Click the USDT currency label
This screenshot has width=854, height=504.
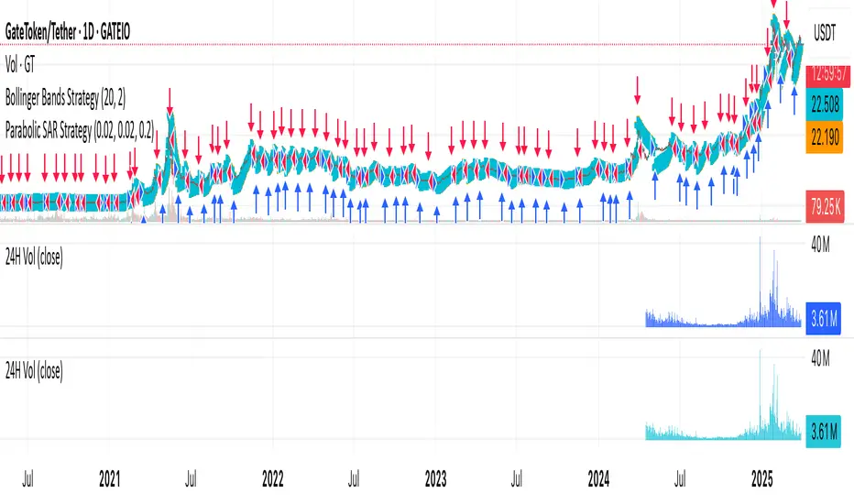click(x=825, y=33)
